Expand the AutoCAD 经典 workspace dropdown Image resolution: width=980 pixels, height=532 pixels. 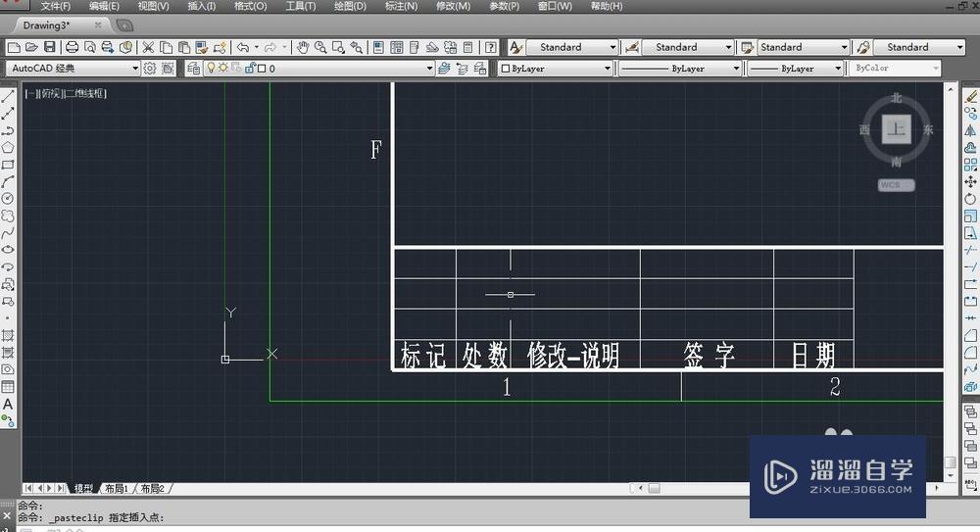tap(135, 69)
